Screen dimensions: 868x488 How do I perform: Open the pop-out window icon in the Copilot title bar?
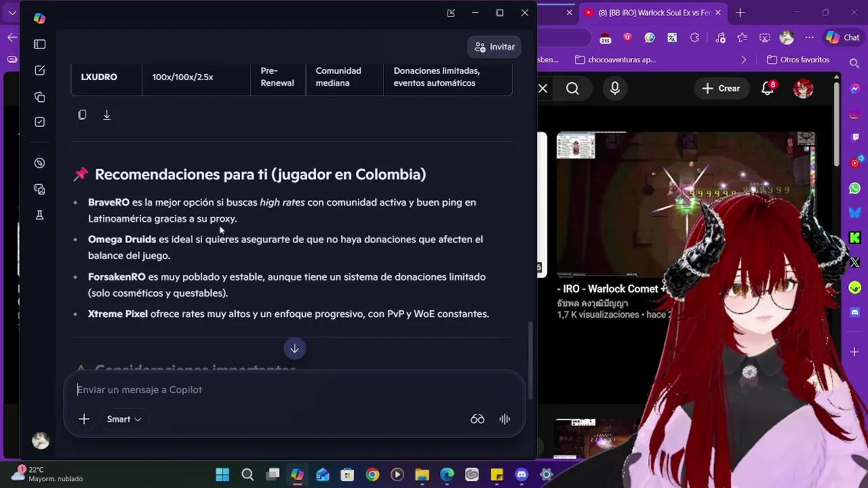[x=451, y=13]
